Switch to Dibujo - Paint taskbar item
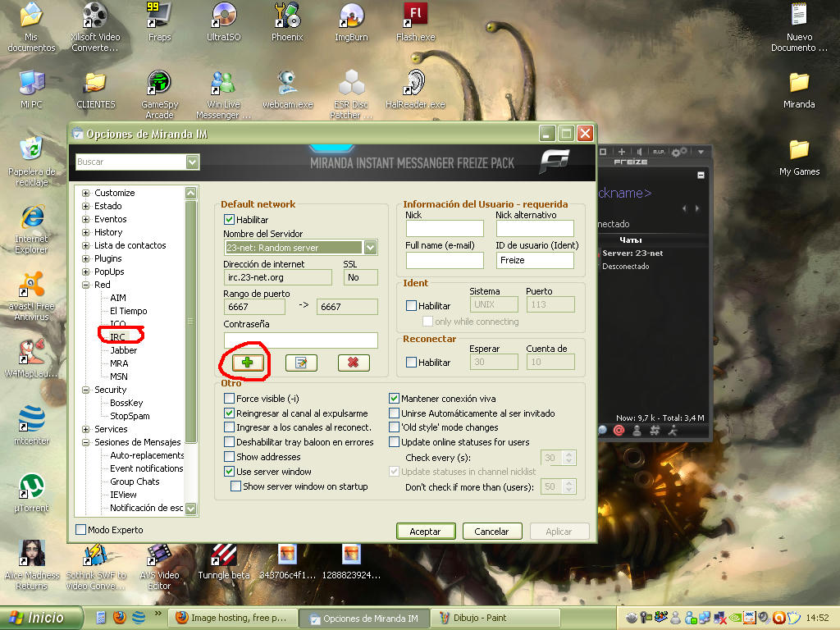Screen dimensions: 840x630 pyautogui.click(x=495, y=618)
